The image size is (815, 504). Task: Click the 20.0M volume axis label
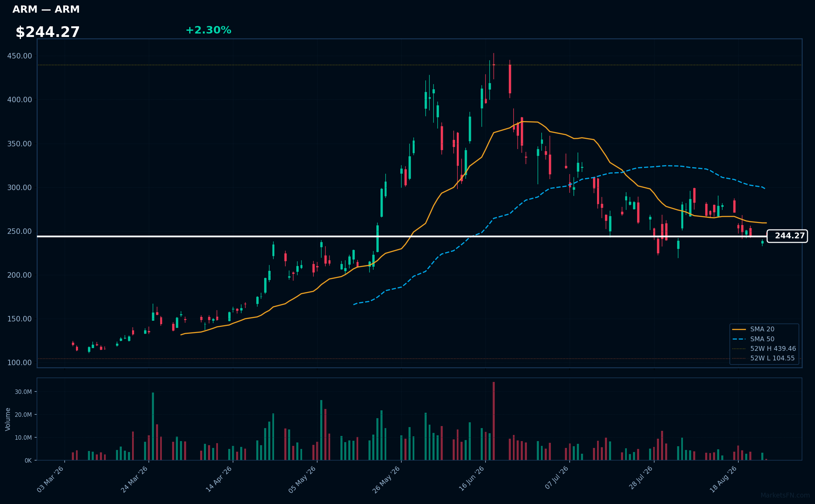click(x=23, y=415)
